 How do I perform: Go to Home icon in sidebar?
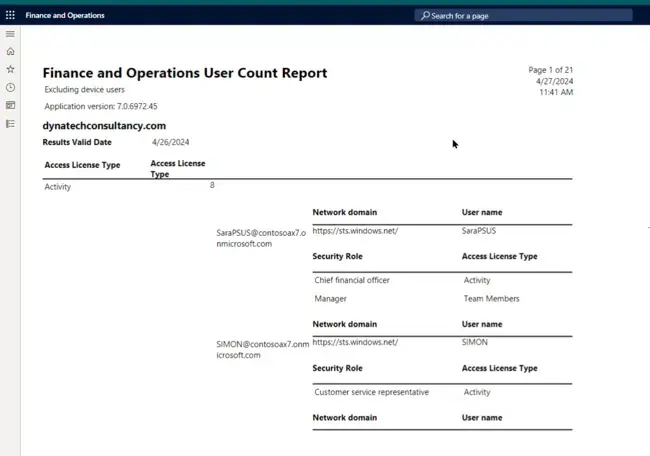point(10,51)
